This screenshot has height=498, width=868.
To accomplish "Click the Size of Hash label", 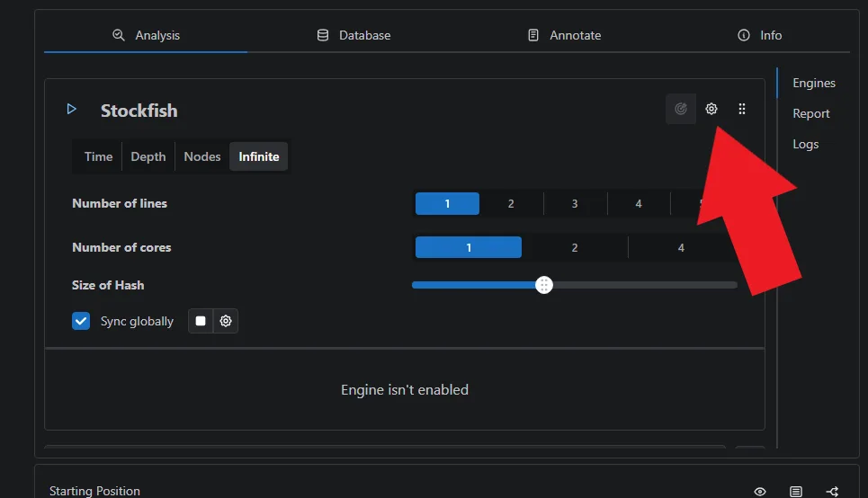I will (x=108, y=285).
